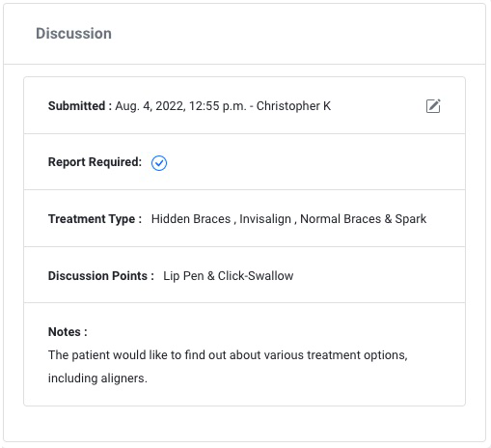This screenshot has width=491, height=448.
Task: Click the word 'treatment options' in notes
Action: click(357, 355)
